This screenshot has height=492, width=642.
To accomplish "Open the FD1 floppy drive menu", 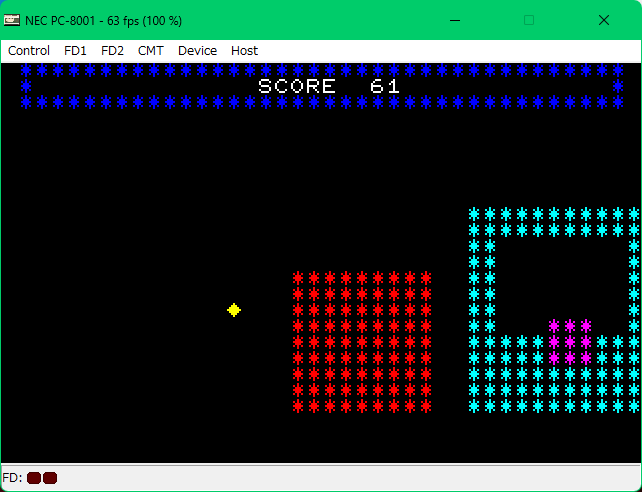I will tap(75, 50).
